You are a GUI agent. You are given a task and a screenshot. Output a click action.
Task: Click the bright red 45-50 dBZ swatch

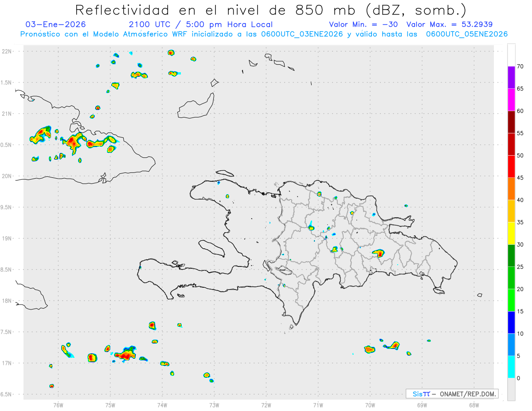511,167
